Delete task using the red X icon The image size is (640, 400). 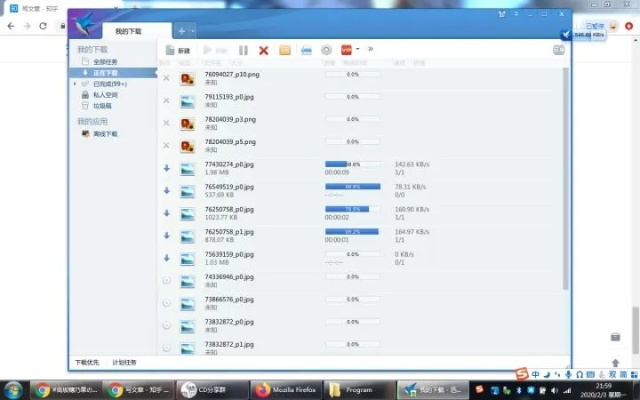tap(264, 49)
